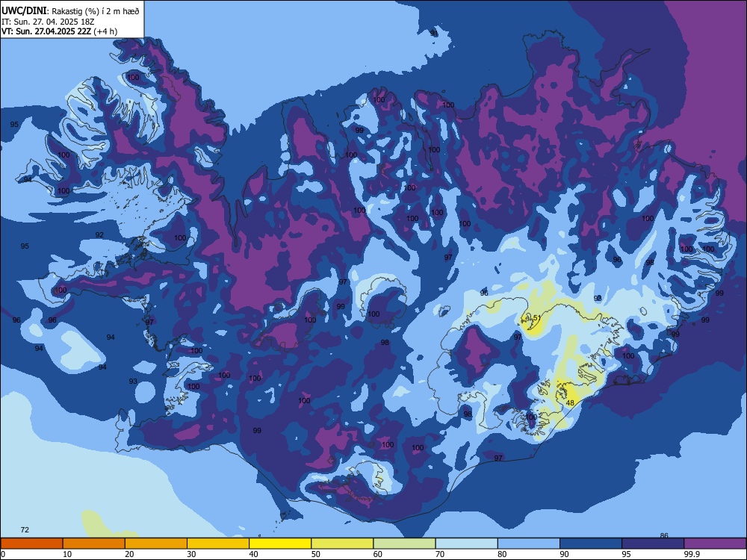
Task: Click the init time 'IT: Sun. 27. 04. 2025 18Z'
Action: pos(48,22)
